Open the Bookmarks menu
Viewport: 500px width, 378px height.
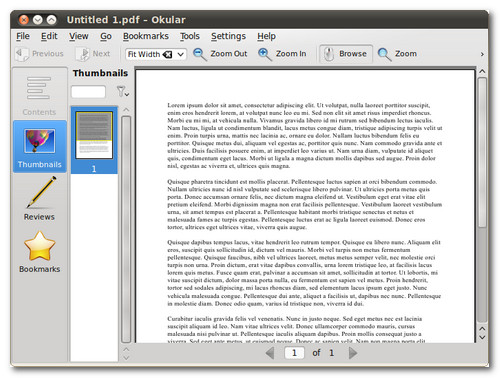pos(146,36)
